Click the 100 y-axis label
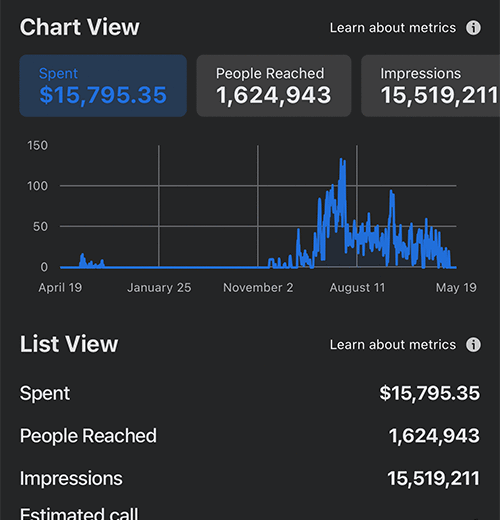 (37, 186)
